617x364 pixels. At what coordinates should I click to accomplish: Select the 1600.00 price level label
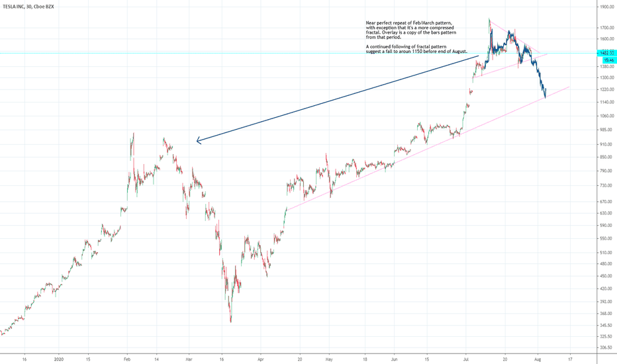click(x=608, y=39)
